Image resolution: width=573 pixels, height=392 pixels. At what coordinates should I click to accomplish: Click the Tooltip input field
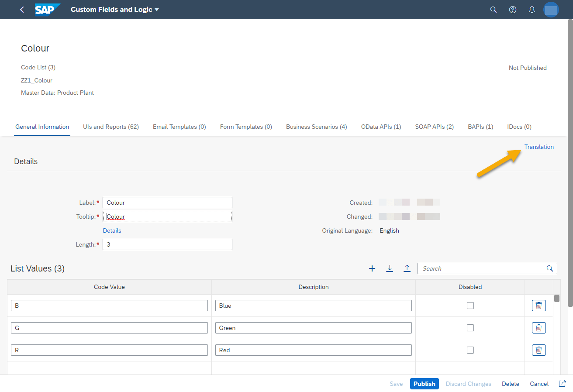167,217
